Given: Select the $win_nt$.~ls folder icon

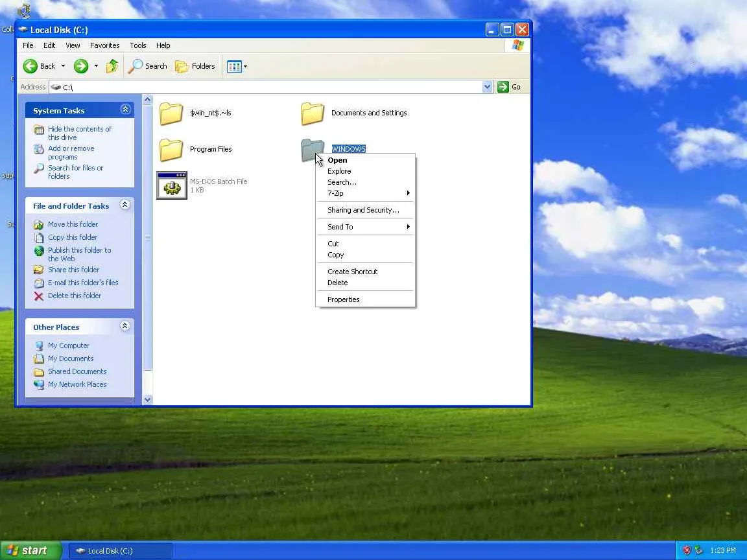Looking at the screenshot, I should 171,113.
